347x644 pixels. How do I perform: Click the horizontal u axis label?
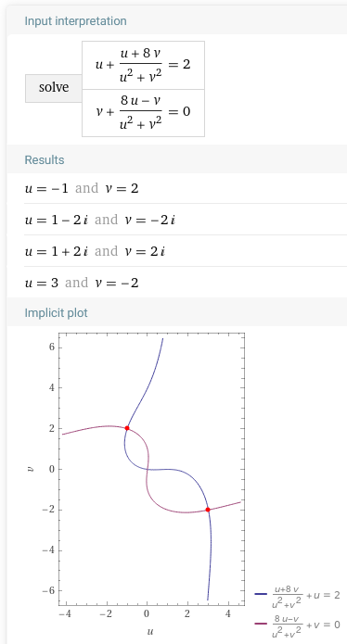tap(150, 631)
